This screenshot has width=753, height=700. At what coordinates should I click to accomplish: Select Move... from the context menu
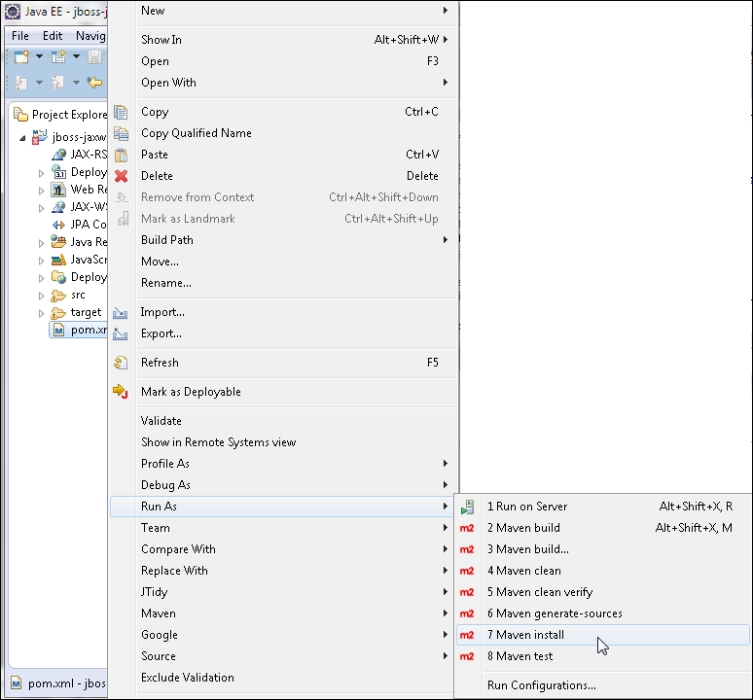click(x=282, y=262)
